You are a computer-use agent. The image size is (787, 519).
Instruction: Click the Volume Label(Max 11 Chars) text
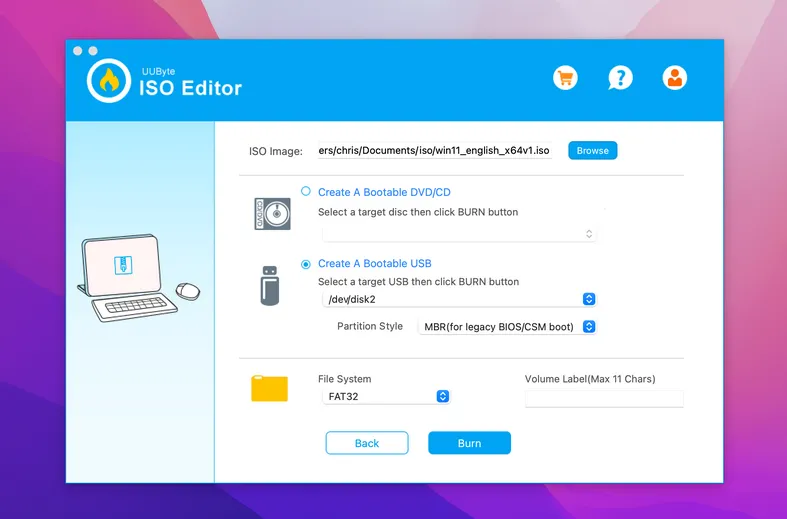pyautogui.click(x=590, y=379)
